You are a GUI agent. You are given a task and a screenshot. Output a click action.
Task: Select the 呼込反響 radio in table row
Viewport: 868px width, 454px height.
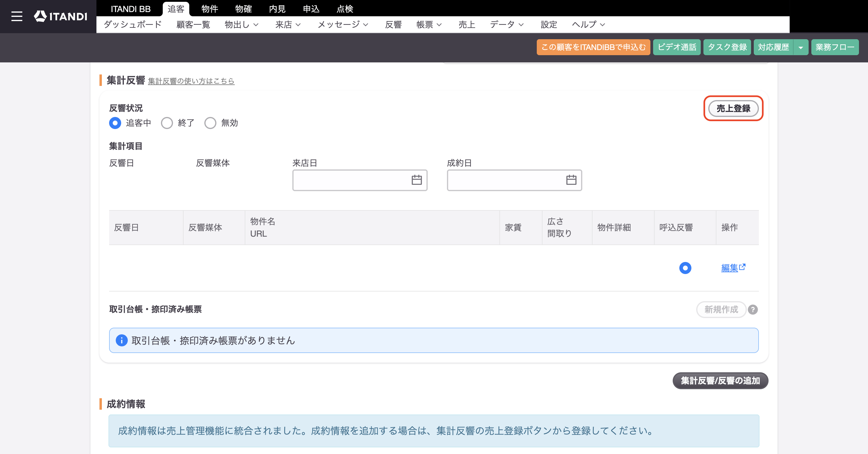(x=685, y=268)
